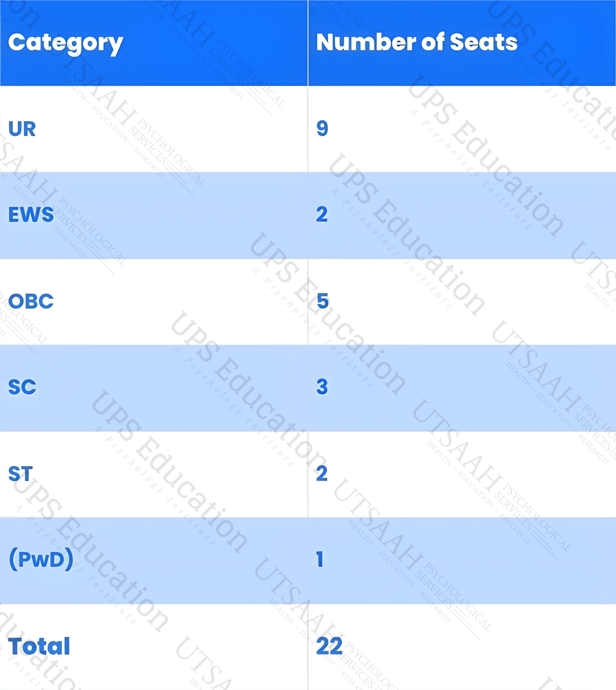Click the seat count 1 for PwD
Viewport: 616px width, 690px height.
[x=320, y=559]
